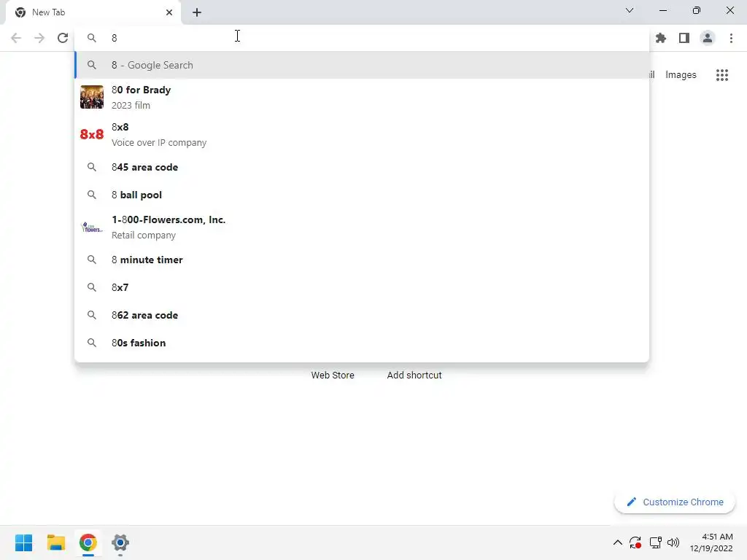Open a new tab with plus button
The height and width of the screenshot is (560, 747).
pos(197,12)
